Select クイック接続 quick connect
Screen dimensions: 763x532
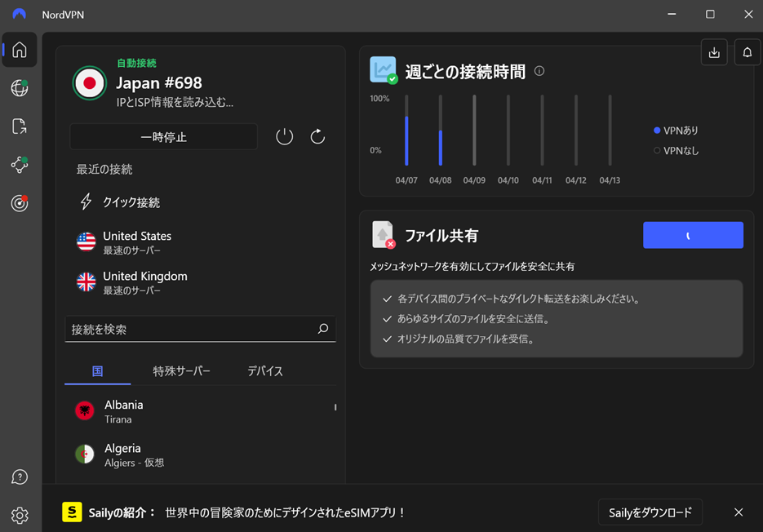(x=131, y=202)
